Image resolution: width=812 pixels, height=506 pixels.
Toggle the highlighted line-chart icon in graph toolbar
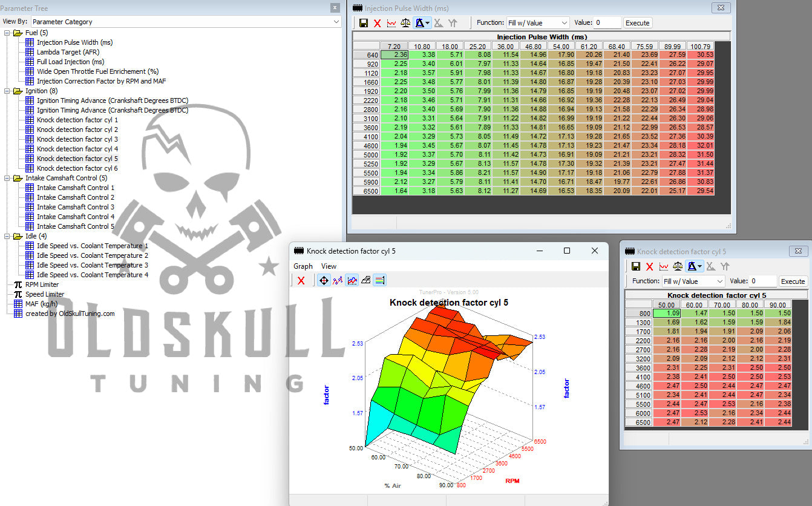pos(352,280)
